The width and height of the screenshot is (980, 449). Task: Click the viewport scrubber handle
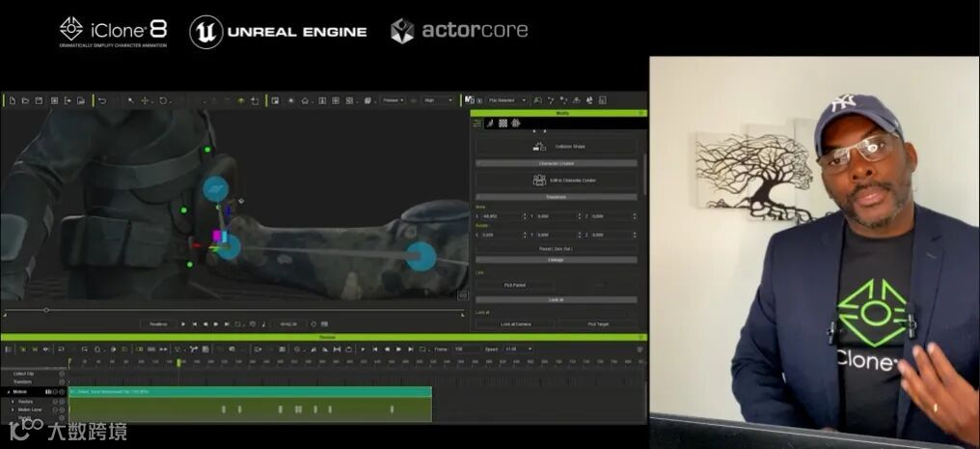(x=46, y=310)
